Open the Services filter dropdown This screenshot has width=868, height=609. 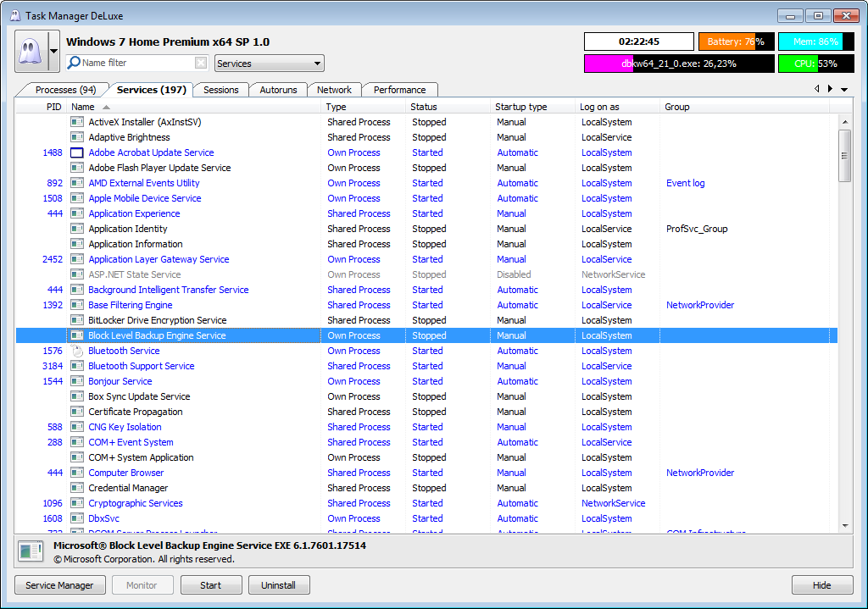pyautogui.click(x=270, y=64)
